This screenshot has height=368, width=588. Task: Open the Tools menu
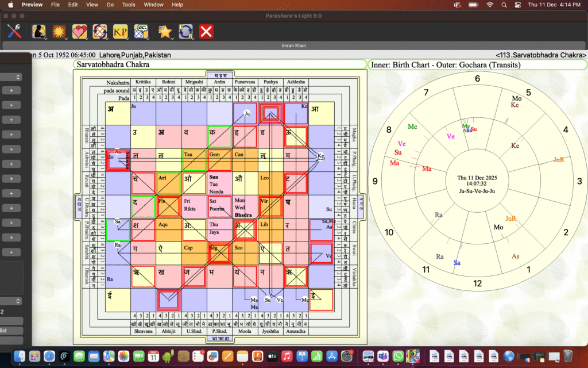pos(129,5)
